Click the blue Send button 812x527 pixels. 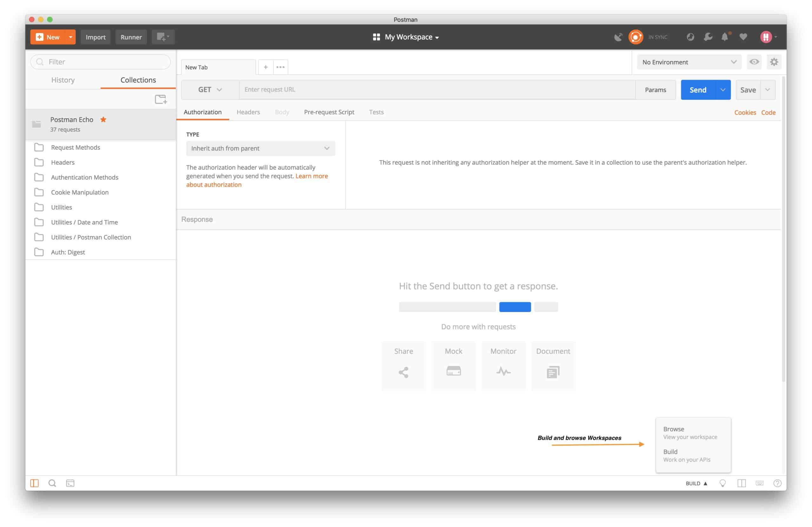click(x=698, y=90)
